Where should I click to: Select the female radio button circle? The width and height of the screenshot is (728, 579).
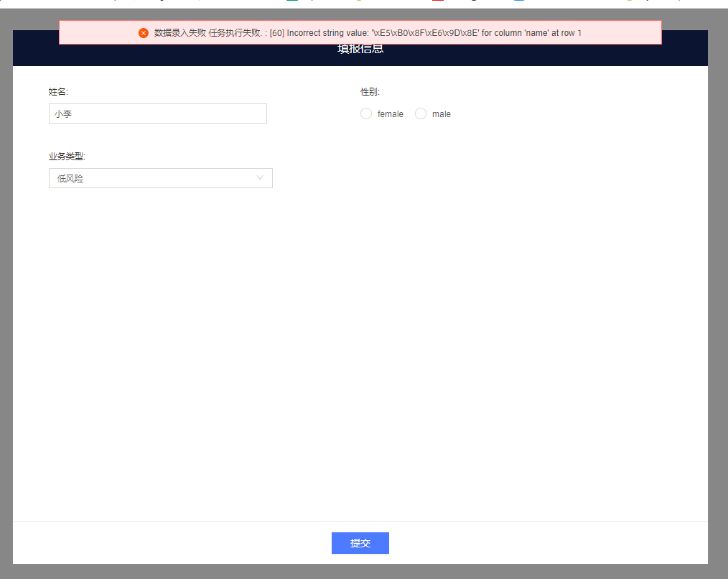[366, 114]
